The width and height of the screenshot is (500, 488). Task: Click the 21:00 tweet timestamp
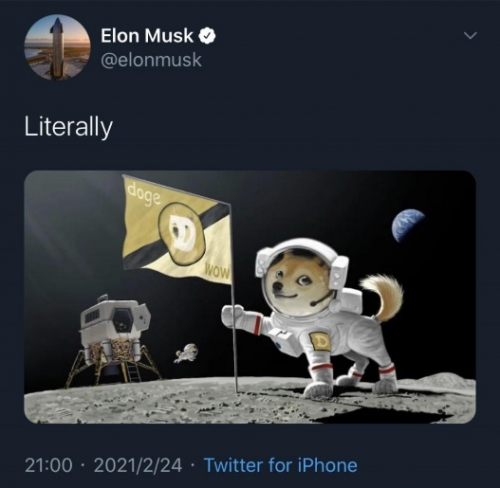point(49,465)
